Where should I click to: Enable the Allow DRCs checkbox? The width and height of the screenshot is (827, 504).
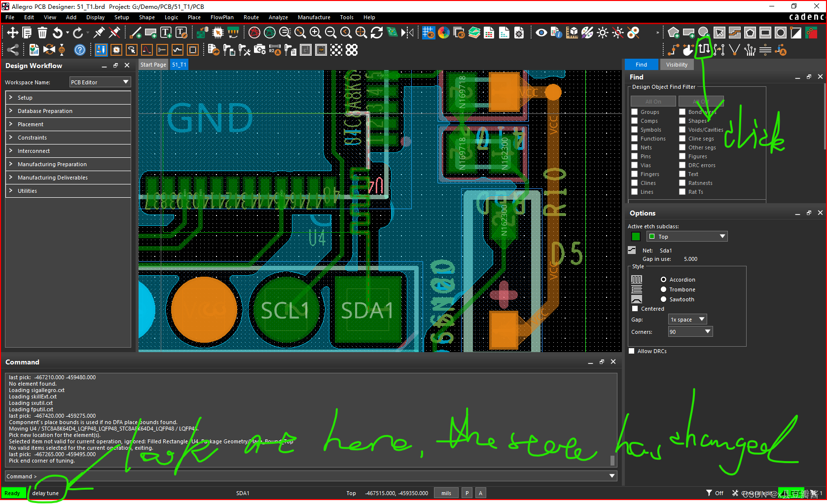[x=632, y=351]
